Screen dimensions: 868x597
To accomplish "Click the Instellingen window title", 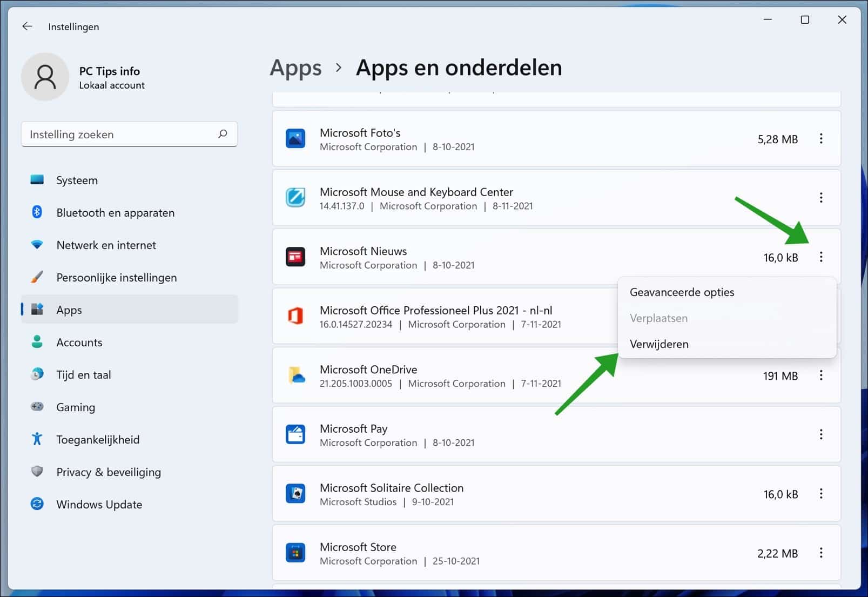I will (x=73, y=26).
